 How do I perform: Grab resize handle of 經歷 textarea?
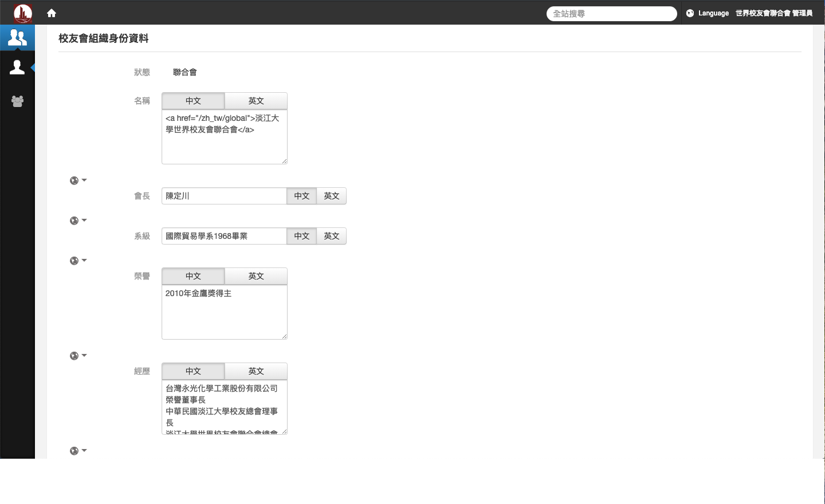pos(284,431)
